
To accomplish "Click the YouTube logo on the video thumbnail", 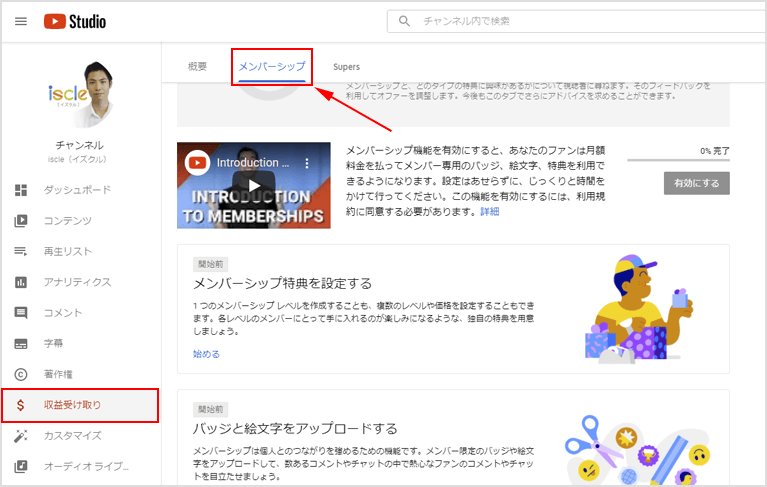I will (197, 162).
